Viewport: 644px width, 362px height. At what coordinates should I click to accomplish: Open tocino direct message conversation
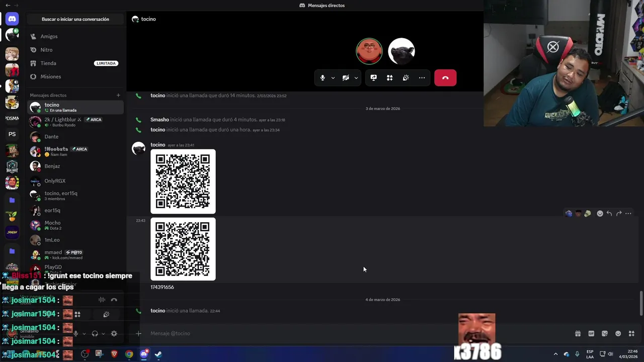(x=75, y=107)
